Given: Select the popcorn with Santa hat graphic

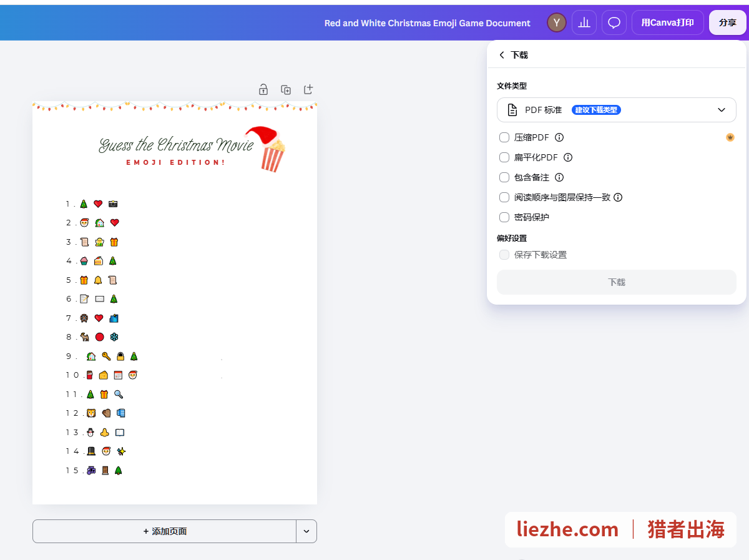Looking at the screenshot, I should click(266, 149).
